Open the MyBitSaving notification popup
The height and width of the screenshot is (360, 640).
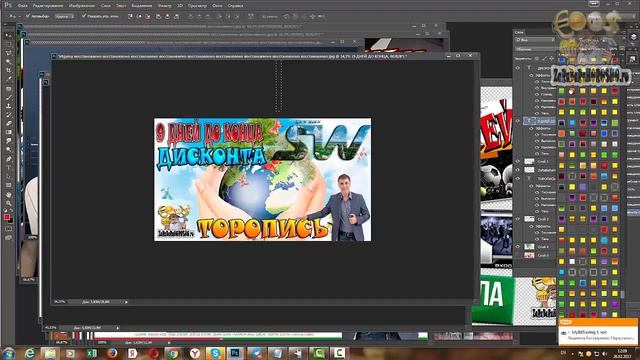click(x=598, y=332)
